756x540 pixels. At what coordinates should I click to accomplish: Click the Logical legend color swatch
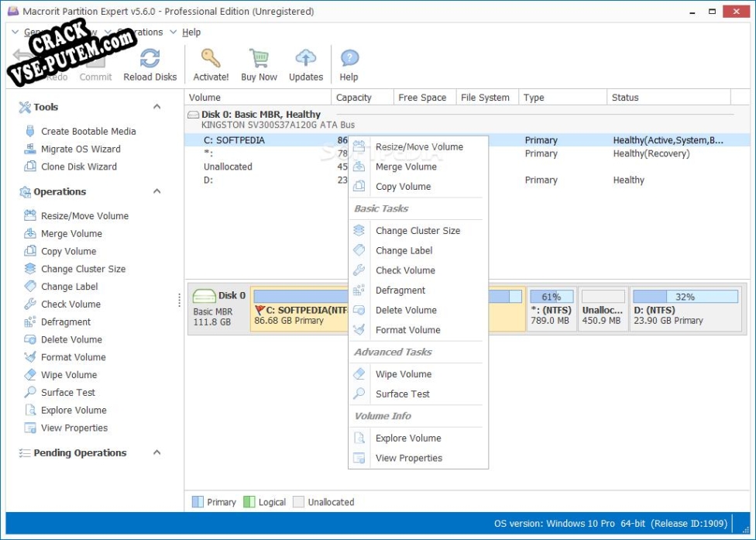[249, 502]
